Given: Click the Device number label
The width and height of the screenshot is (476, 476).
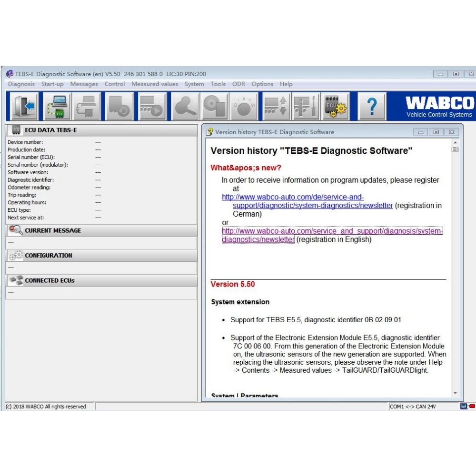Looking at the screenshot, I should (x=25, y=142).
